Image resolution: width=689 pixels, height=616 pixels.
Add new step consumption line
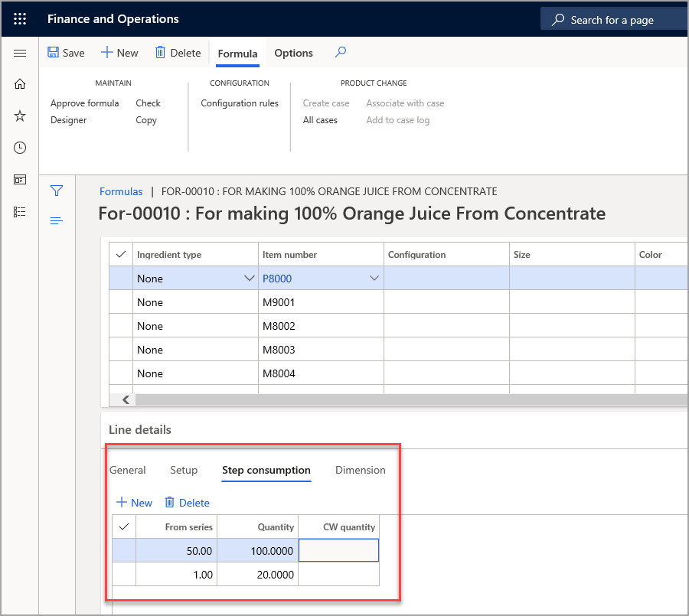pos(134,503)
